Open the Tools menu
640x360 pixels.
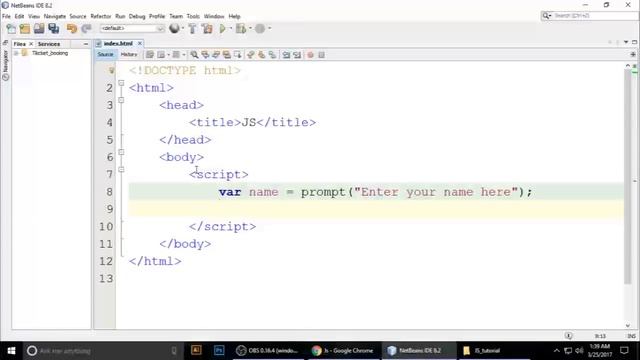coord(193,16)
